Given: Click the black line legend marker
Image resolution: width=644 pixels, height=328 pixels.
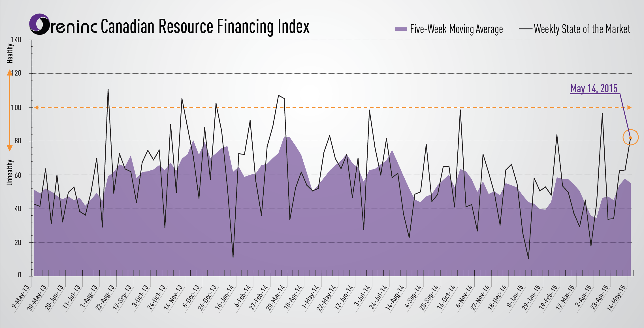Looking at the screenshot, I should click(x=525, y=29).
